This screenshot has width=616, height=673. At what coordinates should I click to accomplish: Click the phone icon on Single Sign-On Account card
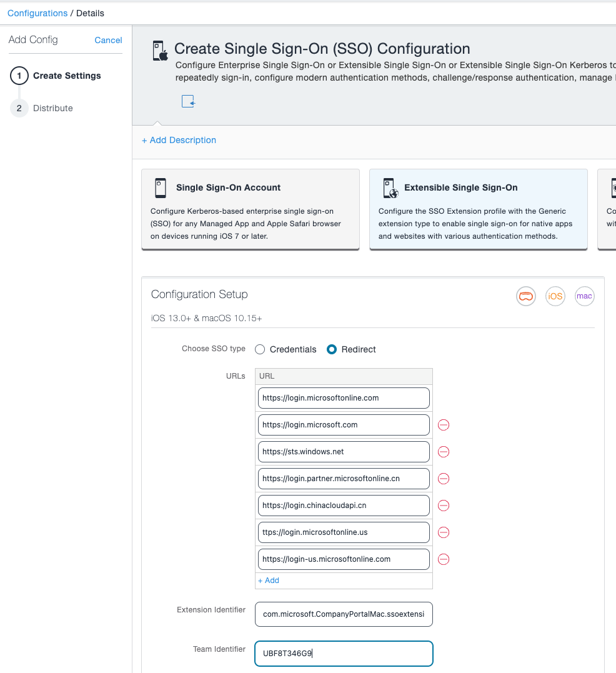pyautogui.click(x=161, y=187)
